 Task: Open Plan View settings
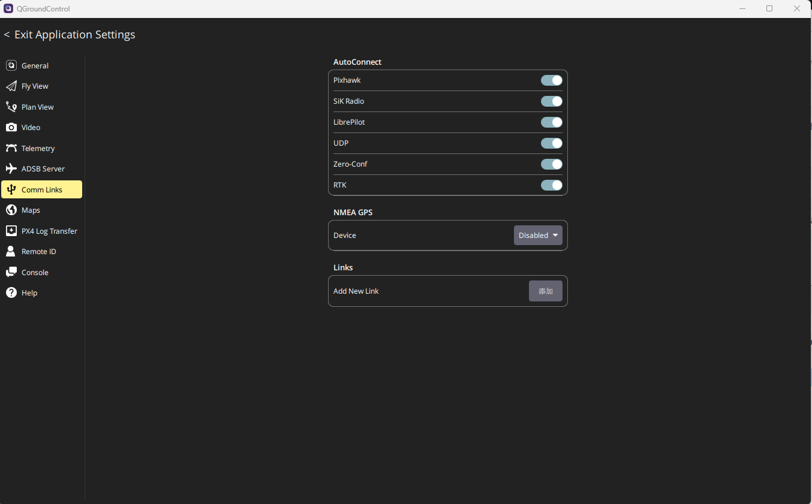point(41,107)
